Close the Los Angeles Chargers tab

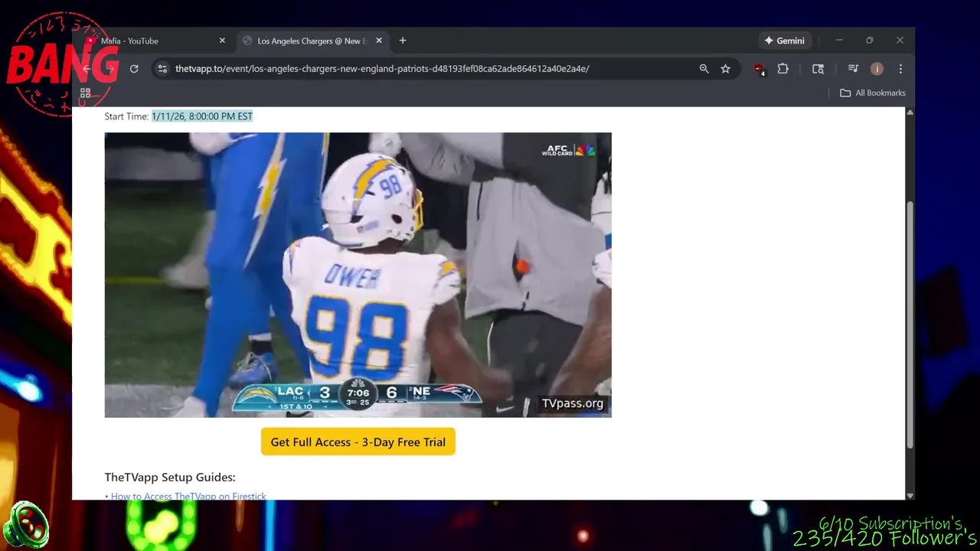(379, 41)
